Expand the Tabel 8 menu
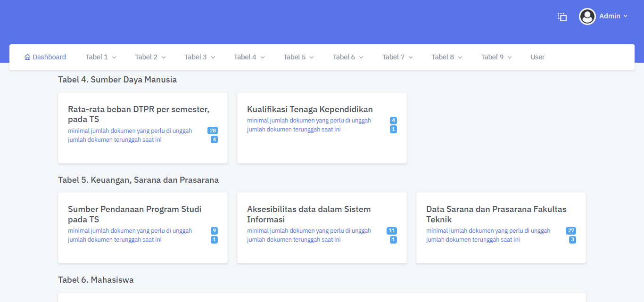The width and height of the screenshot is (644, 302). tap(447, 57)
